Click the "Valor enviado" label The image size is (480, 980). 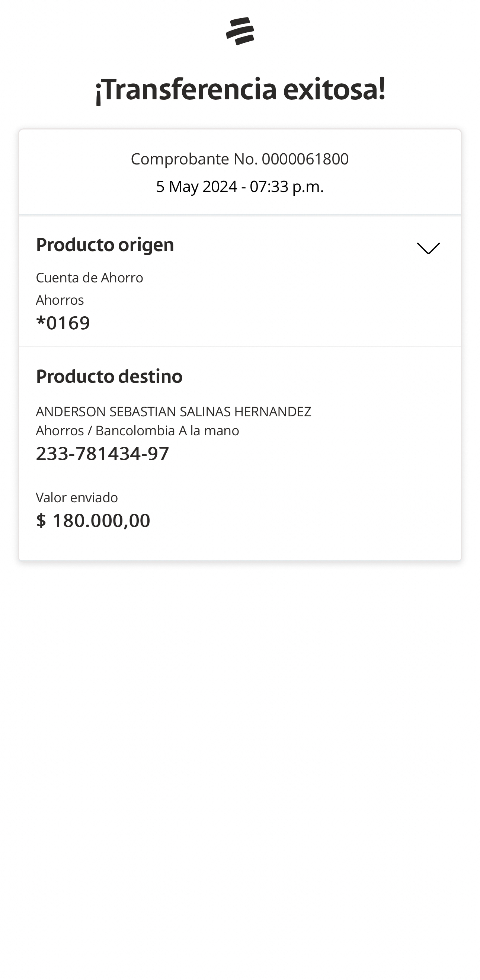point(77,497)
